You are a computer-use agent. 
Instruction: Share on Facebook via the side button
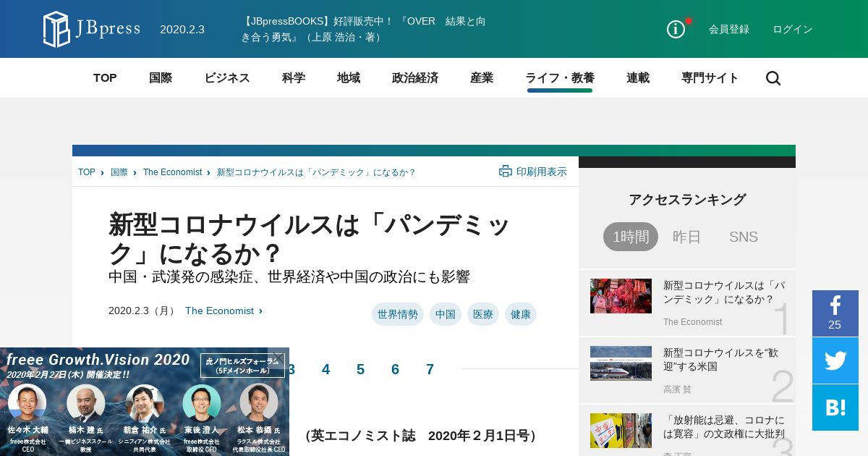[835, 313]
